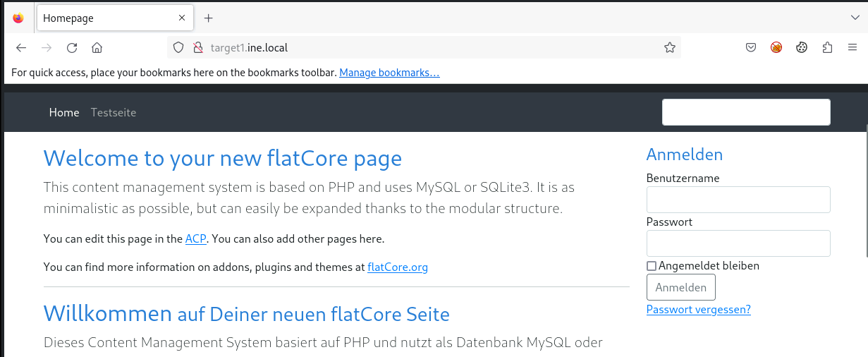
Task: Close the Homepage tab
Action: 183,18
